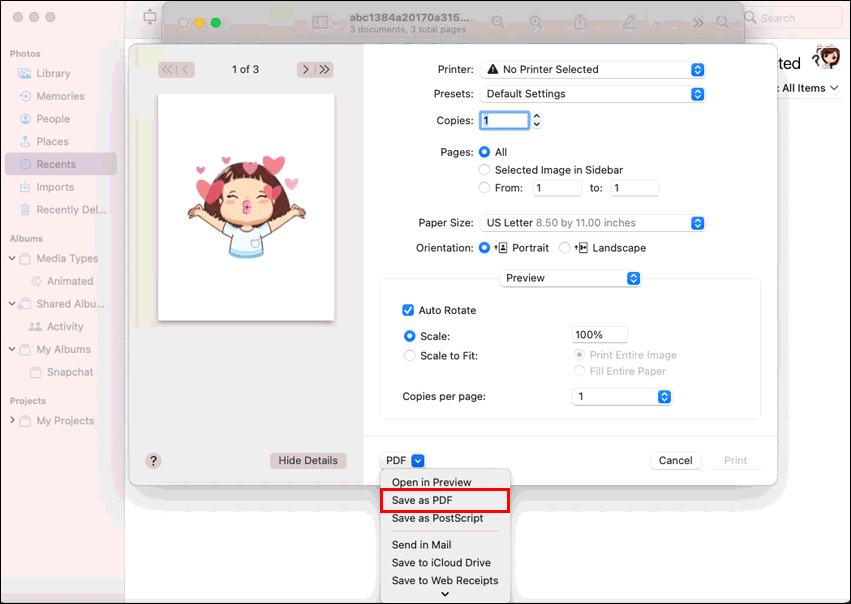Jump to last page double-arrow
This screenshot has height=604, width=851.
[325, 69]
